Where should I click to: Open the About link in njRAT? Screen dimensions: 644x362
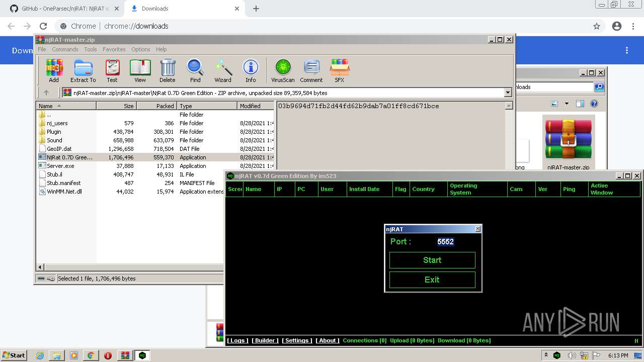pyautogui.click(x=328, y=340)
